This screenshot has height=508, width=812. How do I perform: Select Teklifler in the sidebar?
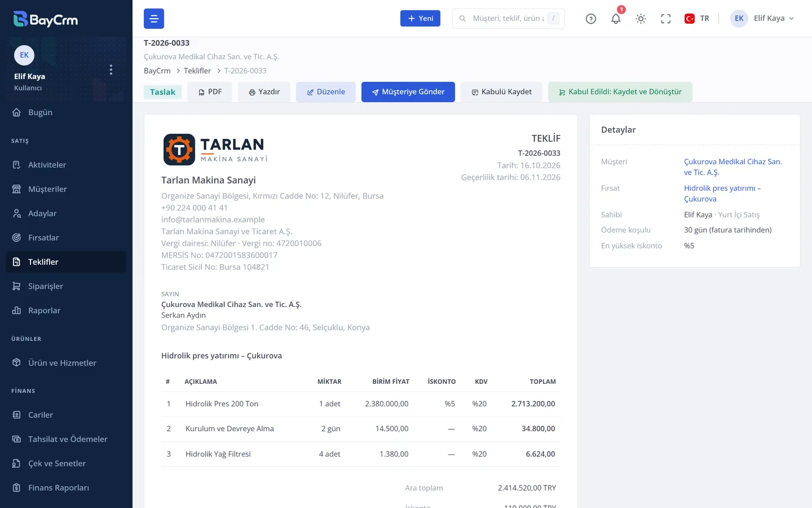click(x=66, y=262)
